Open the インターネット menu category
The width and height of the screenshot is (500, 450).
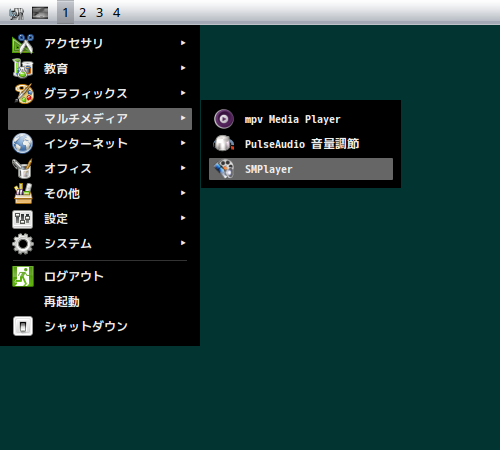pos(100,143)
